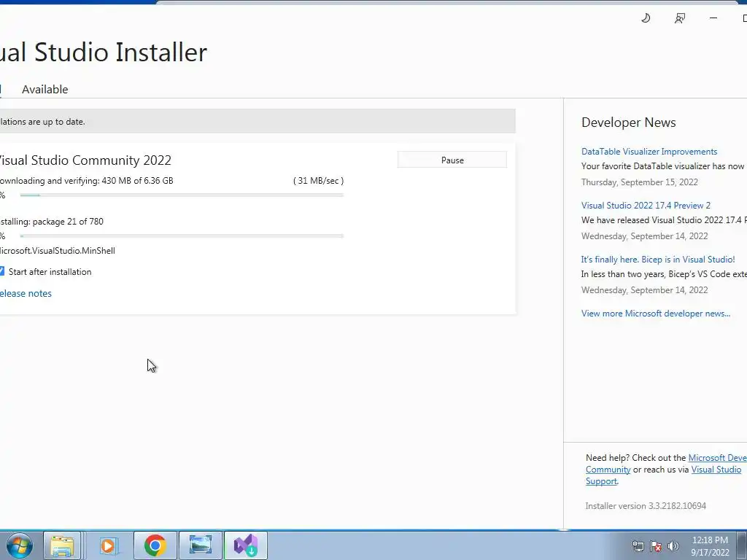Open Action Center flag tray icon
This screenshot has width=747, height=560.
coord(656,546)
